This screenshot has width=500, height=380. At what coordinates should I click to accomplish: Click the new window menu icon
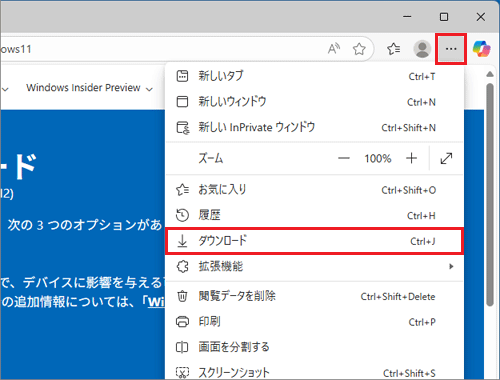pyautogui.click(x=182, y=102)
